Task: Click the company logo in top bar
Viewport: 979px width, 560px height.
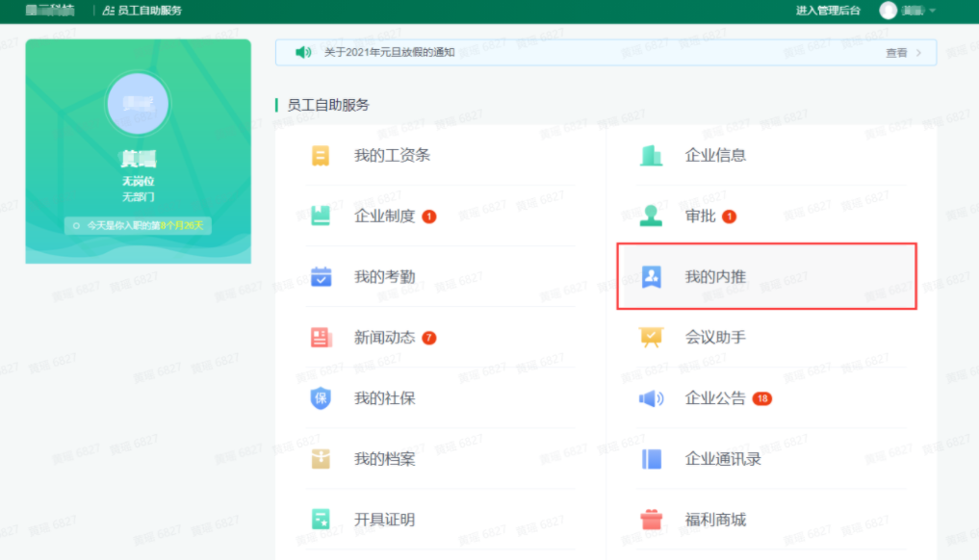Action: click(x=50, y=10)
